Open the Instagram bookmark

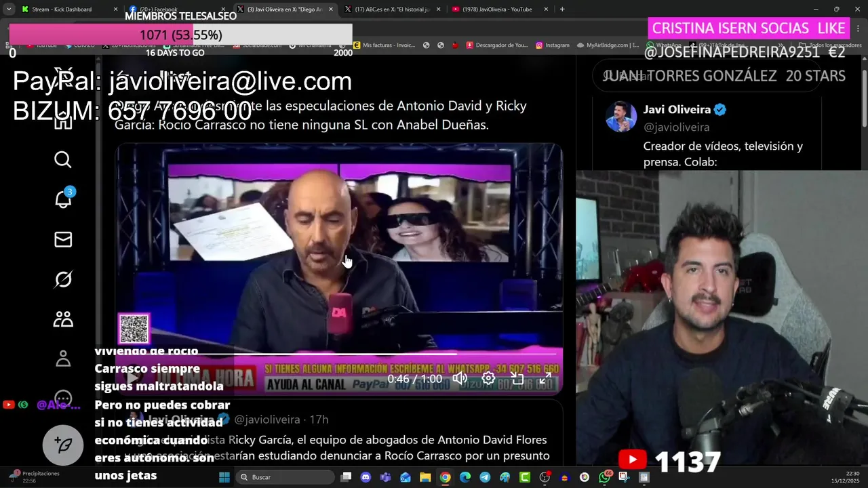[552, 45]
